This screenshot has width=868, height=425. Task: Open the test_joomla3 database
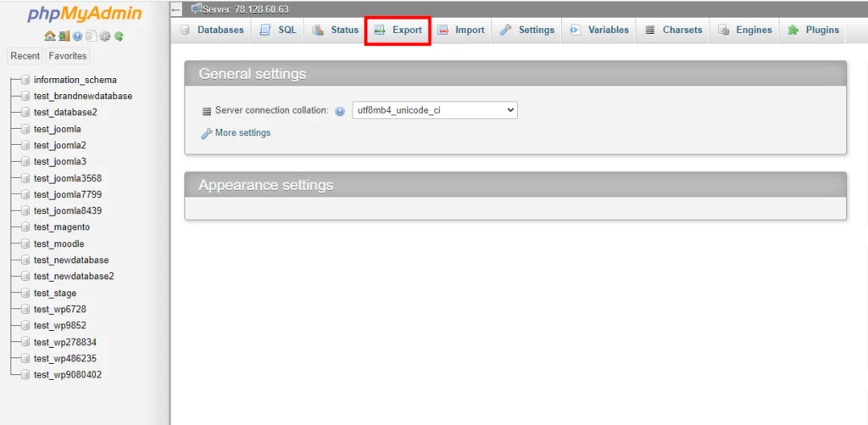coord(60,162)
